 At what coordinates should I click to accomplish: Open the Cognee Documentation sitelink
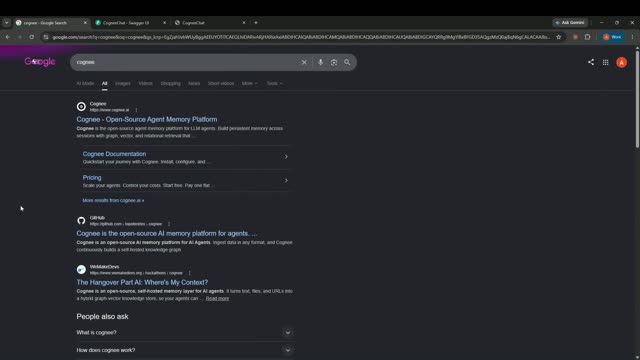[x=114, y=154]
